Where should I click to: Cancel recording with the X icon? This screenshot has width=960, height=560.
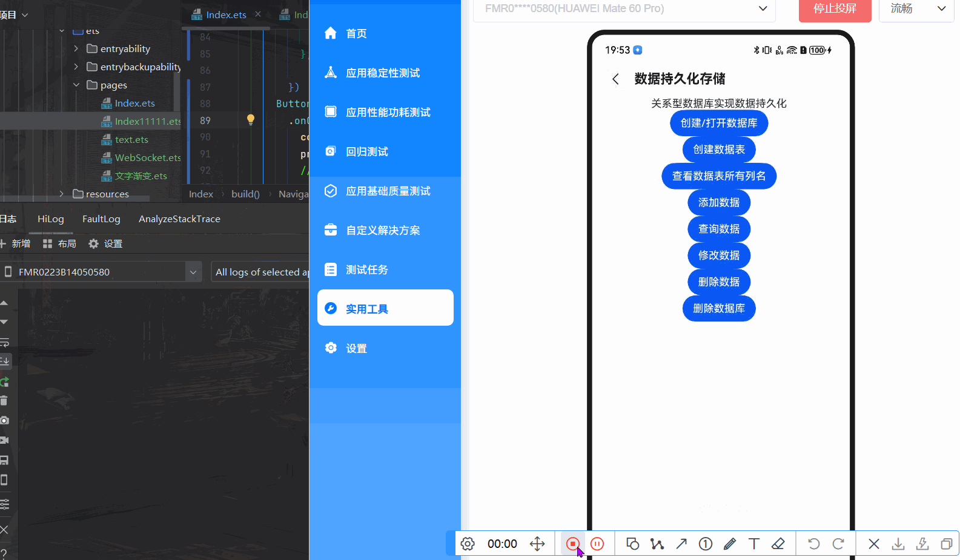(x=874, y=544)
